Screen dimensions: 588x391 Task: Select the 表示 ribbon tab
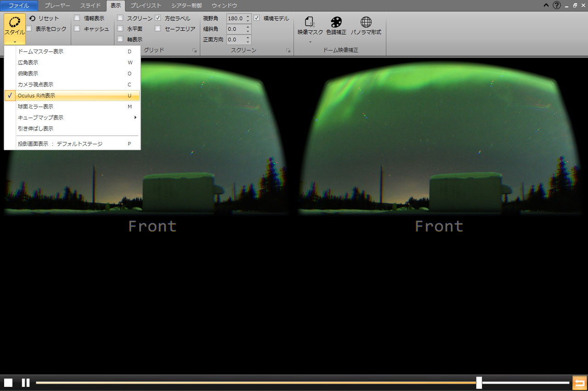click(116, 6)
